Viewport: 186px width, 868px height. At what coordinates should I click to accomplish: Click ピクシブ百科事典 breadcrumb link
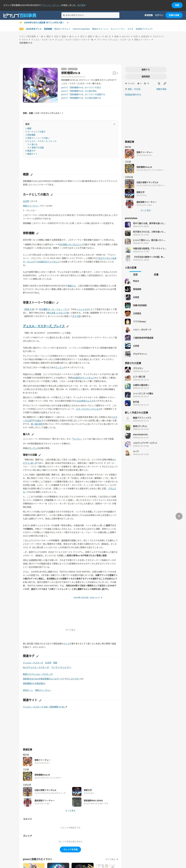(x=27, y=36)
